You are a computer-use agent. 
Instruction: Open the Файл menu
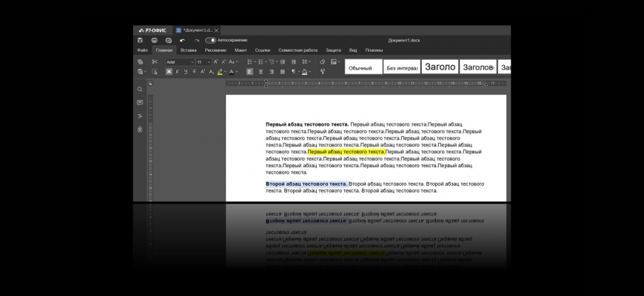[x=143, y=50]
